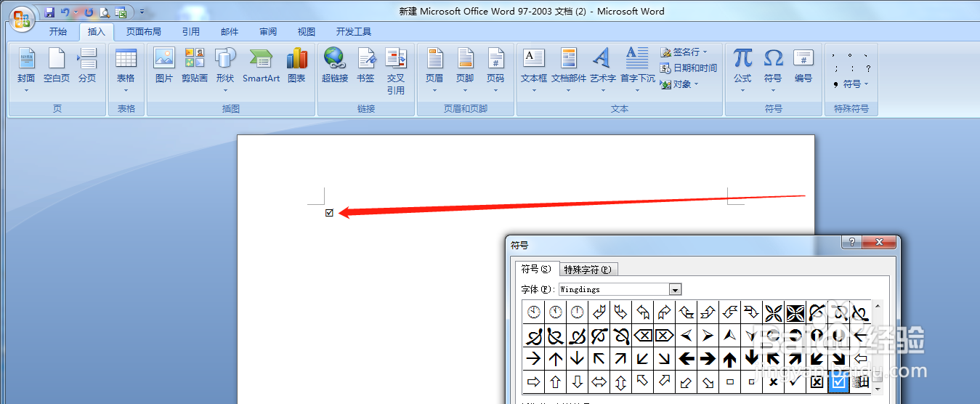Insert a blank page with 空白页
Image resolution: width=980 pixels, height=404 pixels.
tap(57, 65)
